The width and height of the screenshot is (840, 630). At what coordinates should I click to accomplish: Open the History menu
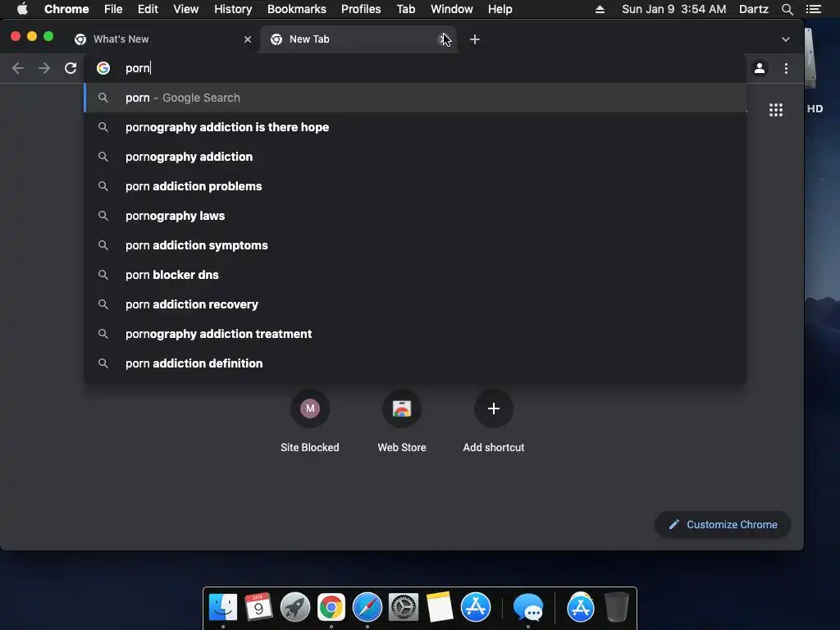tap(233, 9)
